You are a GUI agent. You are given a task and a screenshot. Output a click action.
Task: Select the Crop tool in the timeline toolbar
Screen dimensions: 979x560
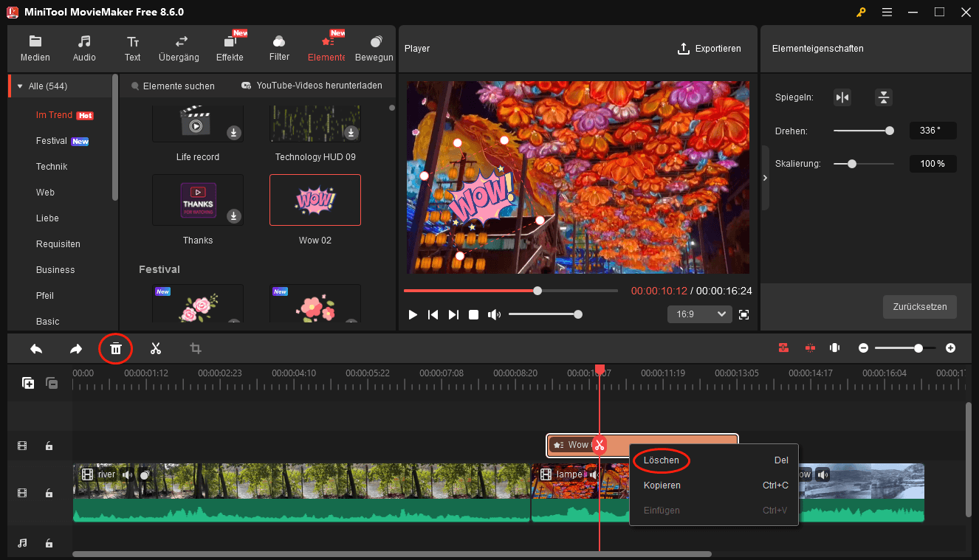click(196, 348)
